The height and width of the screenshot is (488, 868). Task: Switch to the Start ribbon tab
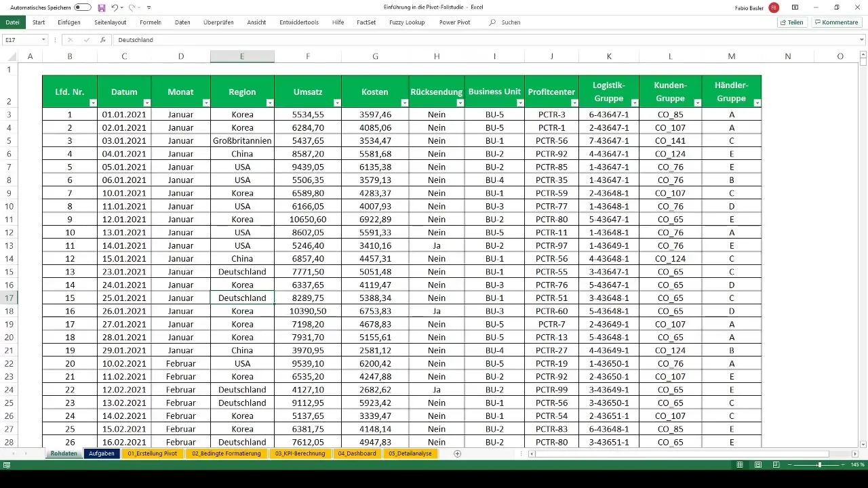click(x=39, y=22)
